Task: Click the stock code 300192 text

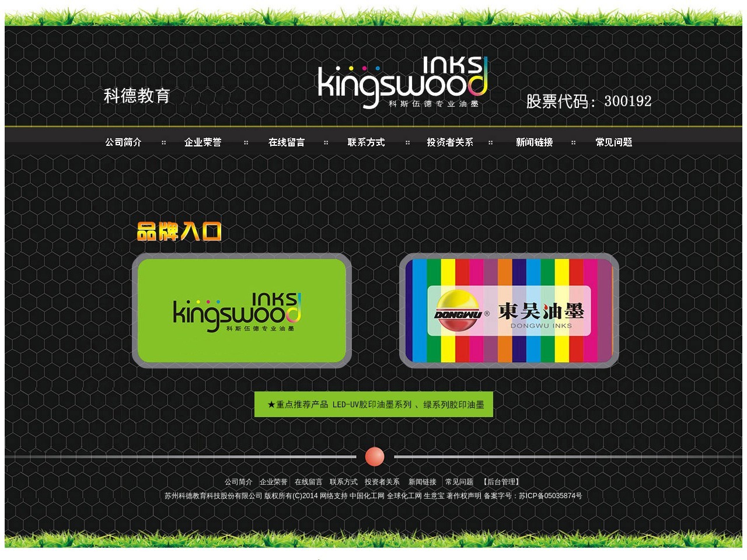Action: [628, 101]
